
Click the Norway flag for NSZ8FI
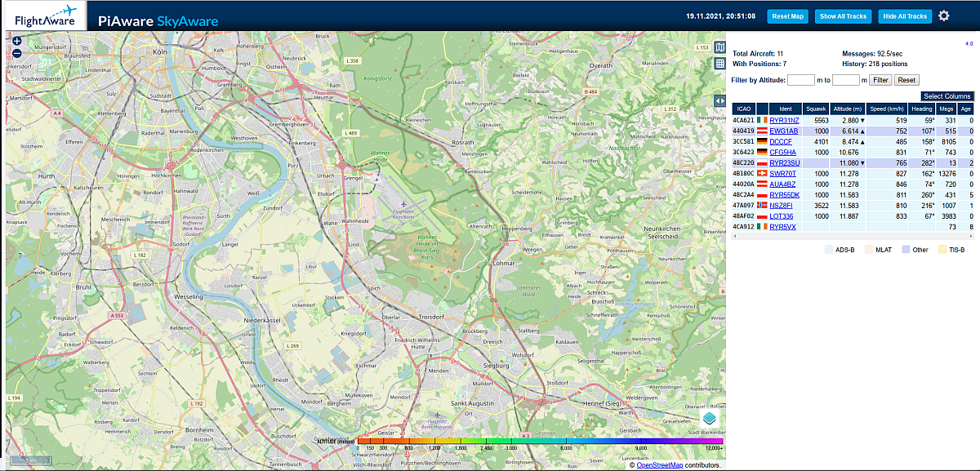pos(763,205)
